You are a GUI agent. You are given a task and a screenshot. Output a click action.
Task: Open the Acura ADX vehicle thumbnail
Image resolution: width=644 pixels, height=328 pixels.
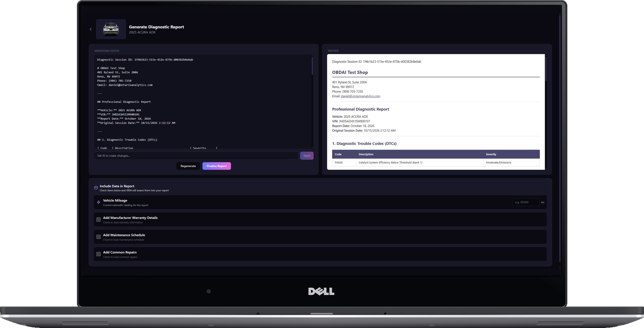point(111,29)
